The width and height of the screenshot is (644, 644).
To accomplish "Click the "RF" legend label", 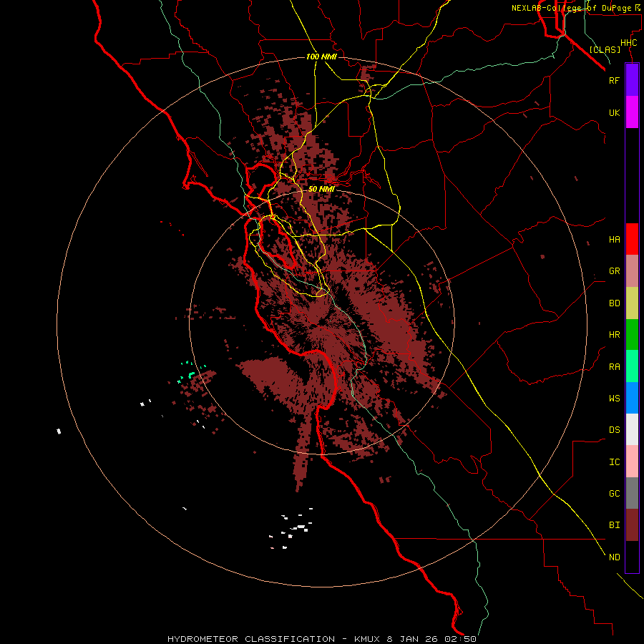I will coord(614,81).
